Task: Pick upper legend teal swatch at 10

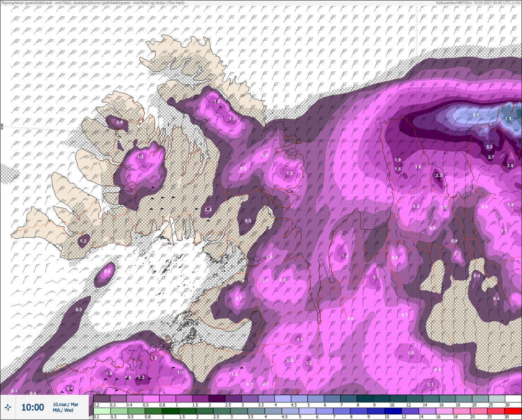Action: pyautogui.click(x=398, y=398)
